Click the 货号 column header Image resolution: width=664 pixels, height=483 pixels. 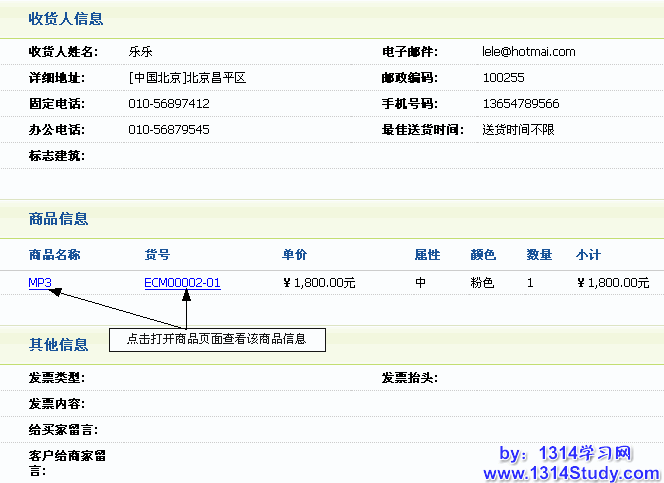[157, 255]
